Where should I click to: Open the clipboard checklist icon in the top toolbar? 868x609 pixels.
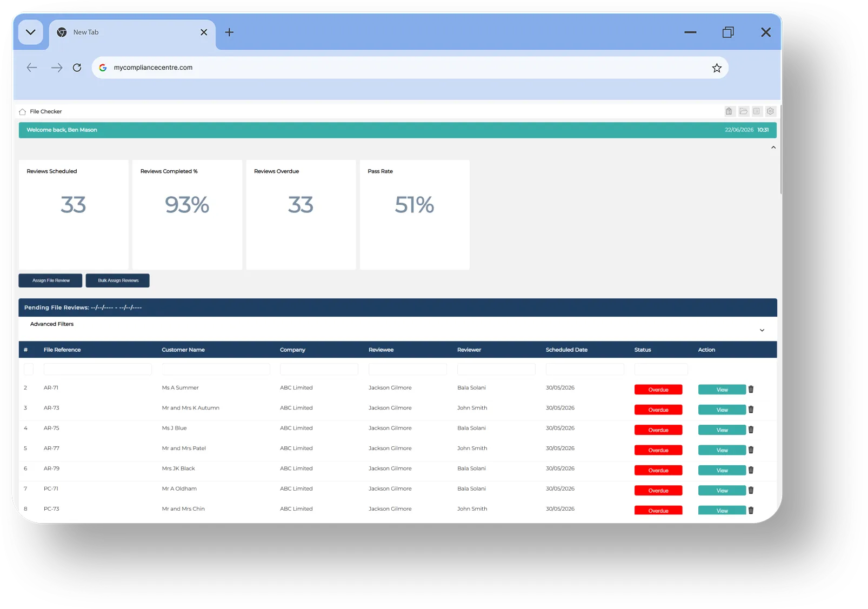click(x=729, y=111)
